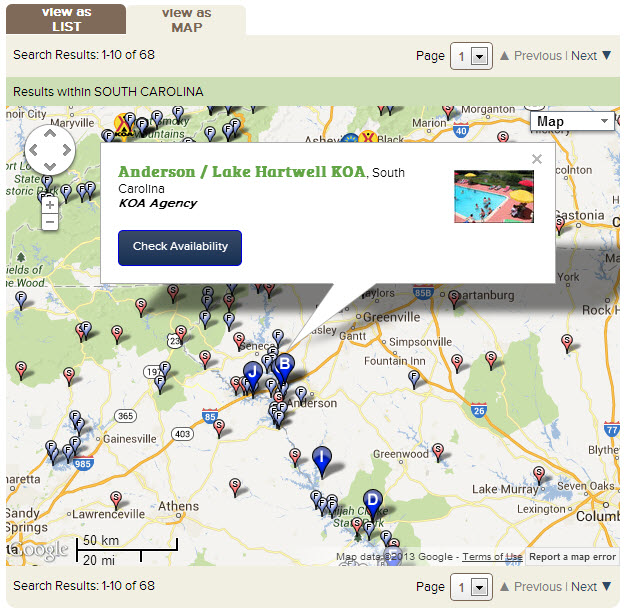
Task: Open the top Page number dropdown
Action: pos(471,56)
